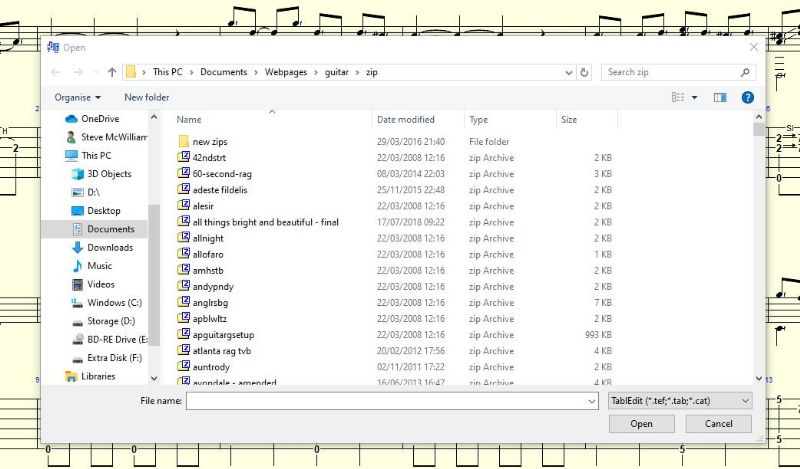Sort files by Size column header
Viewport: 800px width, 469px height.
coord(569,120)
